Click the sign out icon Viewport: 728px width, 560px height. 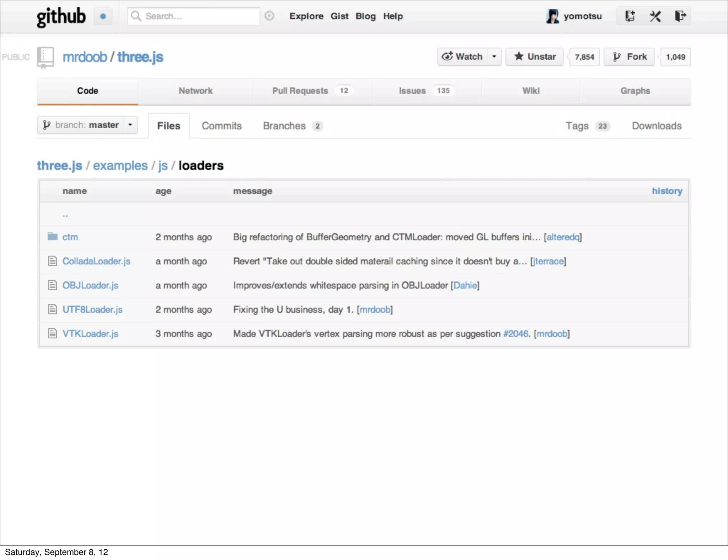pyautogui.click(x=680, y=16)
